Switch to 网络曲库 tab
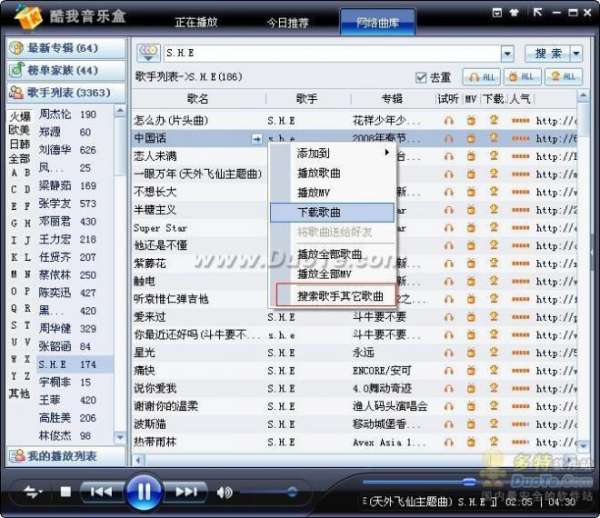 pos(378,22)
